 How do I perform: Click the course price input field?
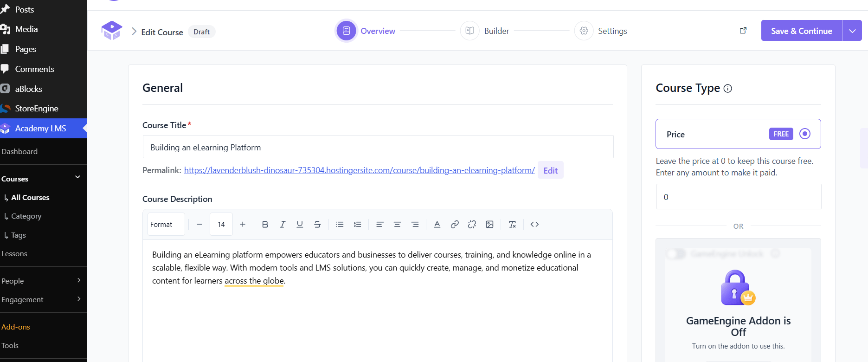(x=739, y=197)
